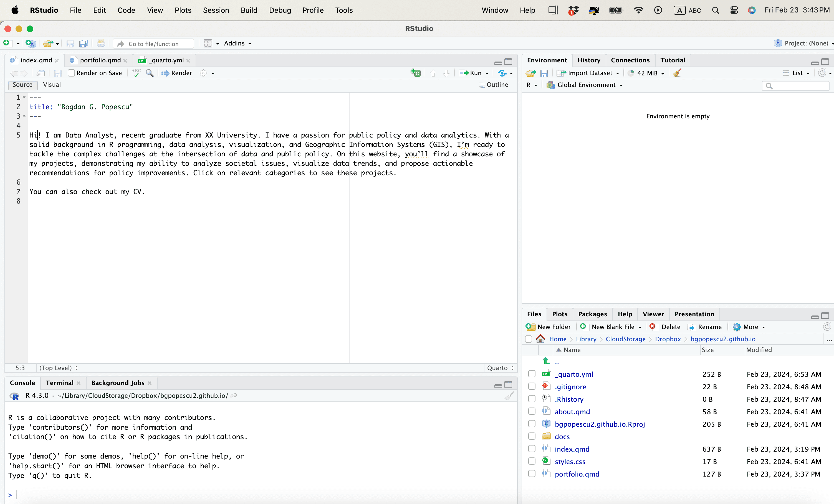Click the insert new code chunk icon
This screenshot has height=504, width=834.
[416, 73]
